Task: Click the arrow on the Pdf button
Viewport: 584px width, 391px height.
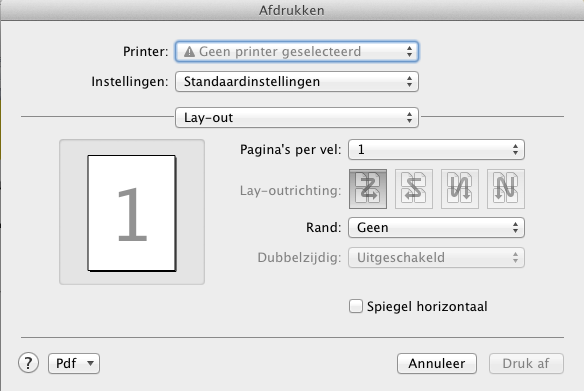Action: [x=90, y=363]
